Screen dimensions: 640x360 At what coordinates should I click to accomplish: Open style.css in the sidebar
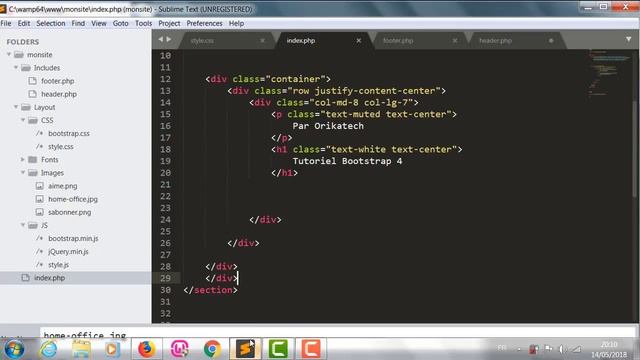[x=61, y=147]
